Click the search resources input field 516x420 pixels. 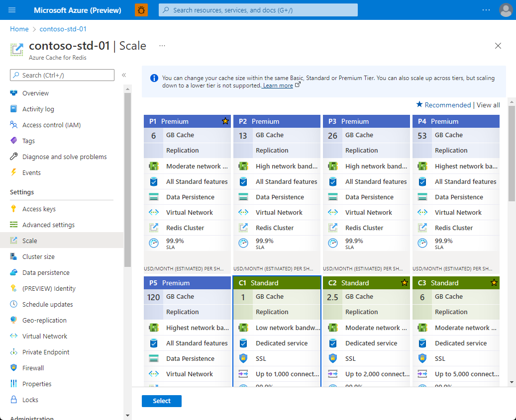pos(258,10)
